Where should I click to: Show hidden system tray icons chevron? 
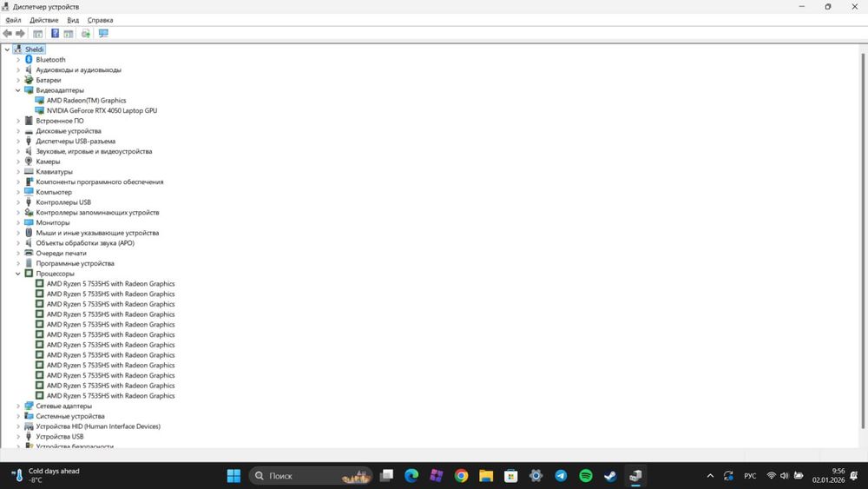[x=710, y=476]
